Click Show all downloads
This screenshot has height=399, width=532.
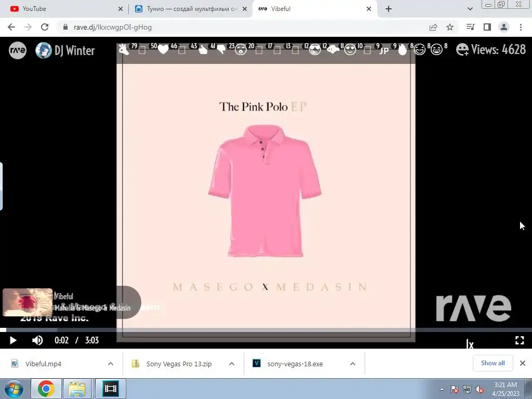pyautogui.click(x=493, y=363)
